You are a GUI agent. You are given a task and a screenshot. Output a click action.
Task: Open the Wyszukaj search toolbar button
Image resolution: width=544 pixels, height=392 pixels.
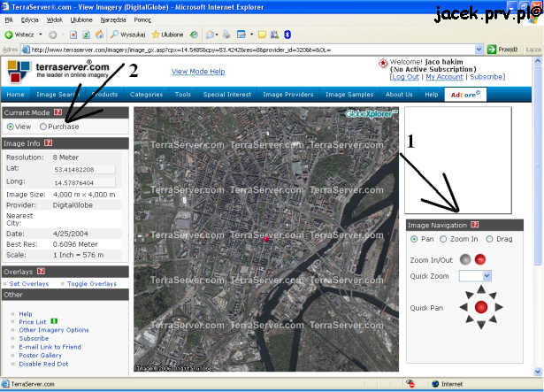coord(127,35)
